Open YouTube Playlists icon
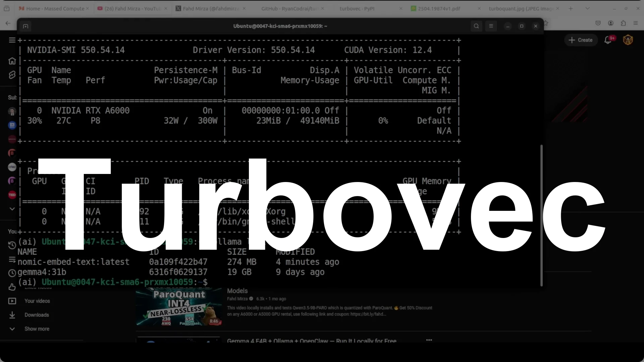Image resolution: width=644 pixels, height=362 pixels. (x=12, y=259)
